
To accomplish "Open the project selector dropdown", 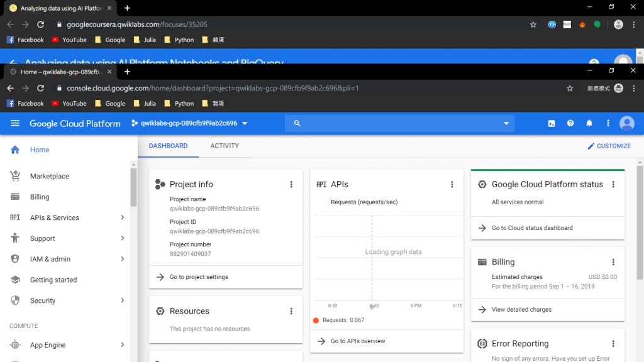I will pos(189,123).
